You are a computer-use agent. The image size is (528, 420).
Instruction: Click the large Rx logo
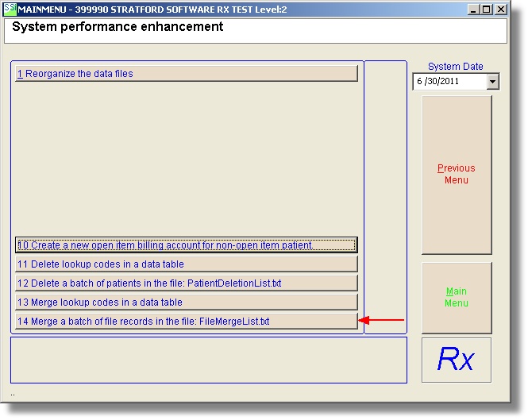[456, 360]
